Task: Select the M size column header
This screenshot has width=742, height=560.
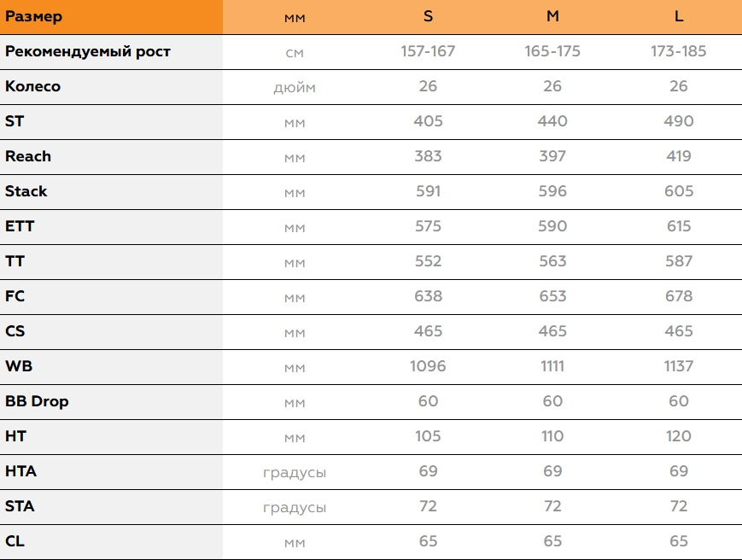Action: point(552,16)
